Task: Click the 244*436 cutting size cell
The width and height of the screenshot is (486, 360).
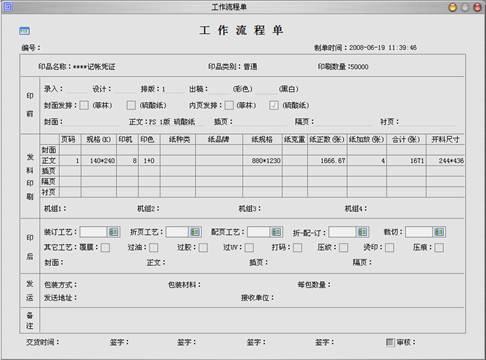Action: pyautogui.click(x=445, y=161)
